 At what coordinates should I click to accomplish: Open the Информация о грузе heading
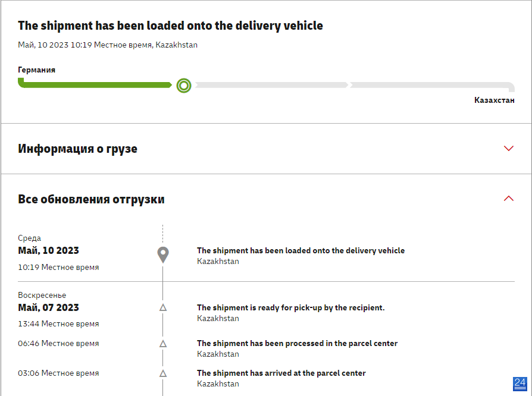tap(78, 149)
